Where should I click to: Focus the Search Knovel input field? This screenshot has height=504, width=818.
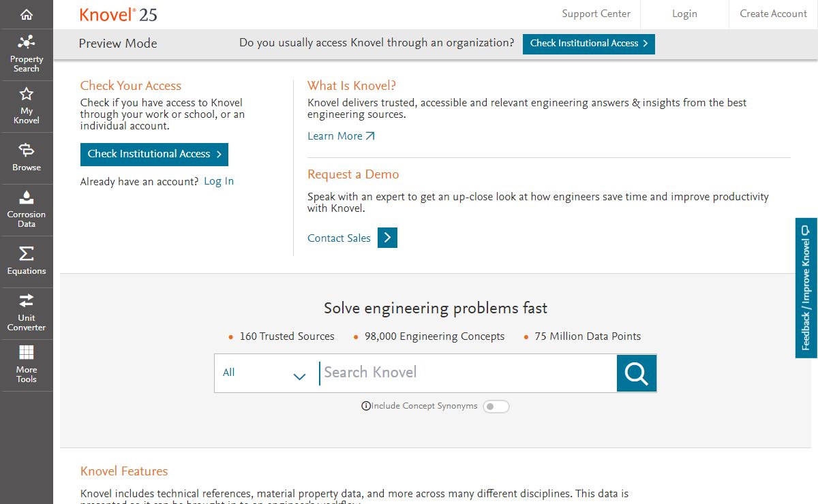467,373
